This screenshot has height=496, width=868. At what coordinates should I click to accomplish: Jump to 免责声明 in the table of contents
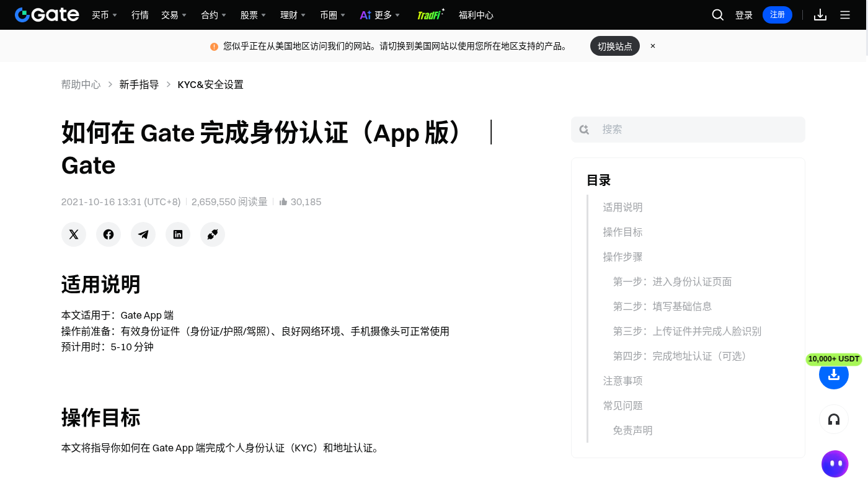[633, 430]
